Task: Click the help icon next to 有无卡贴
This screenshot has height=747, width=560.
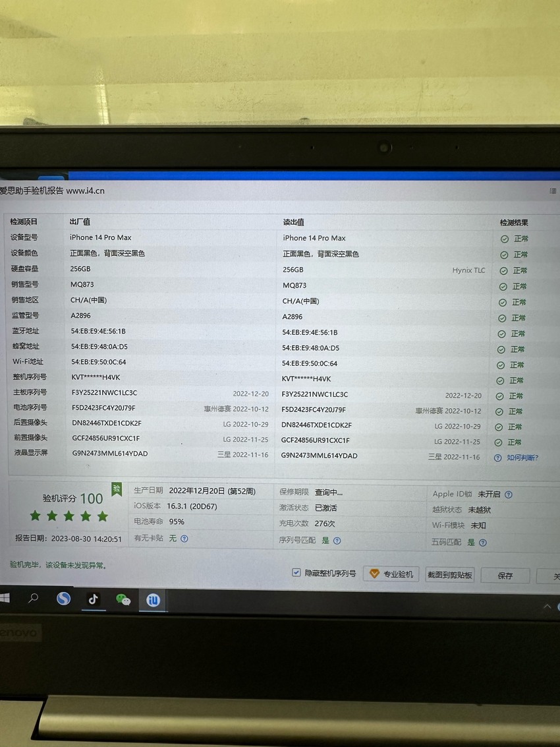Action: pyautogui.click(x=184, y=539)
